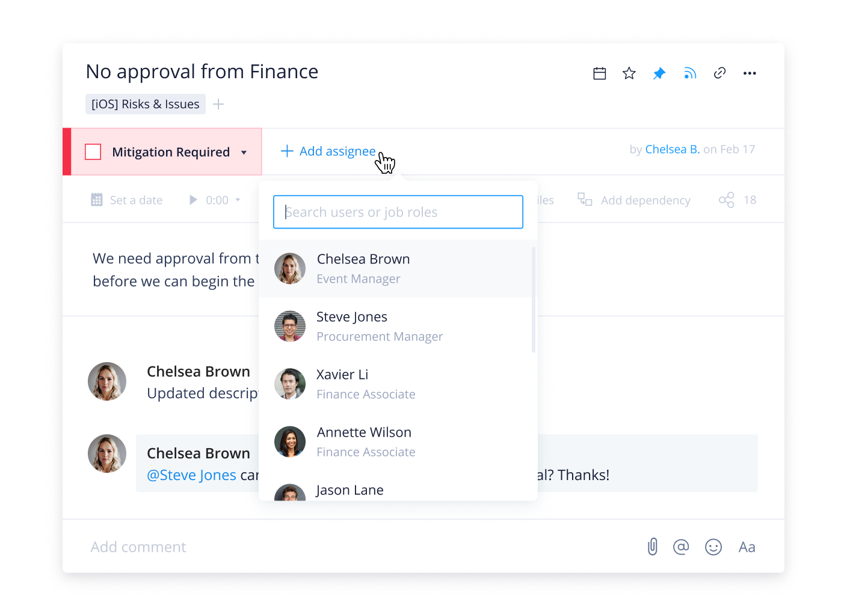Insert a mention with the @ icon
The width and height of the screenshot is (847, 616).
coord(681,547)
